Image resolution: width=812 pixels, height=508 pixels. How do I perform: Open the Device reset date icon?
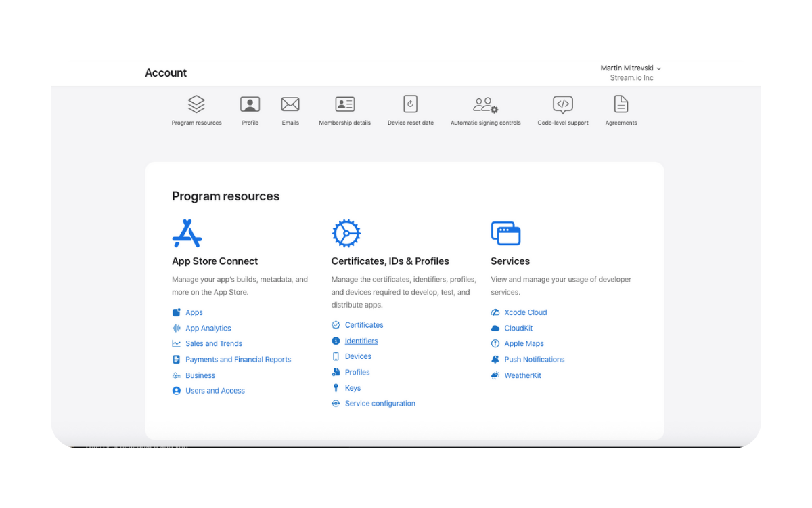point(411,104)
